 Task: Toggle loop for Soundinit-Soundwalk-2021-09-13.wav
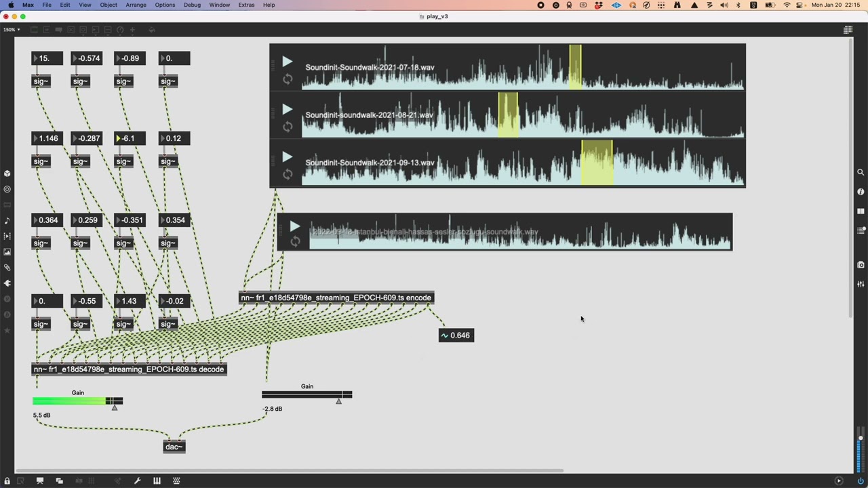click(288, 175)
